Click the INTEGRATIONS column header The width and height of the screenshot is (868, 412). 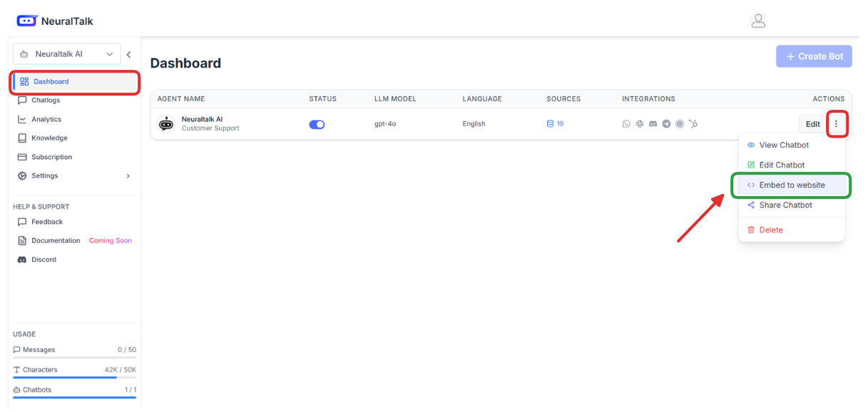(x=648, y=99)
